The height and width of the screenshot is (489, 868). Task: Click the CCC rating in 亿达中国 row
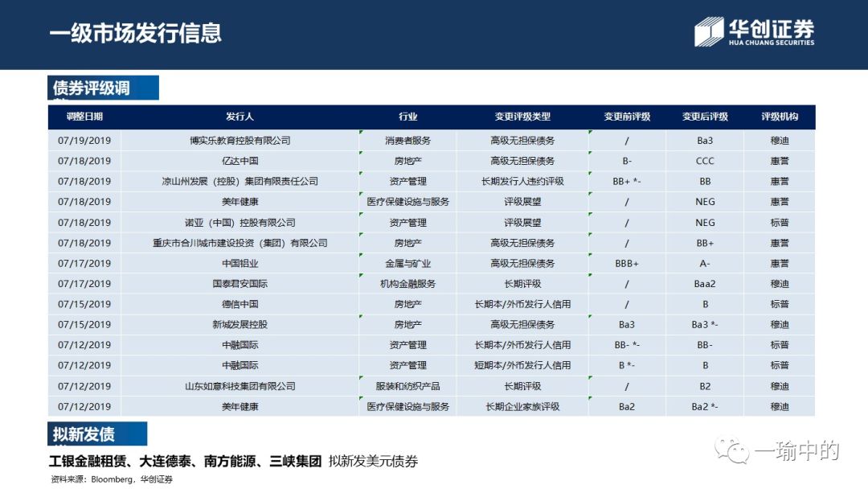tap(705, 161)
